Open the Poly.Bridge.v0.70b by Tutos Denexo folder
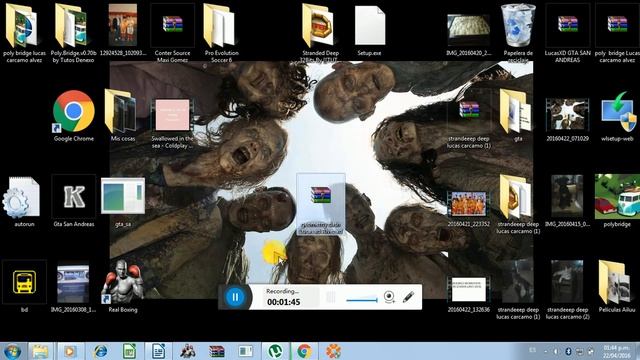 pyautogui.click(x=73, y=33)
